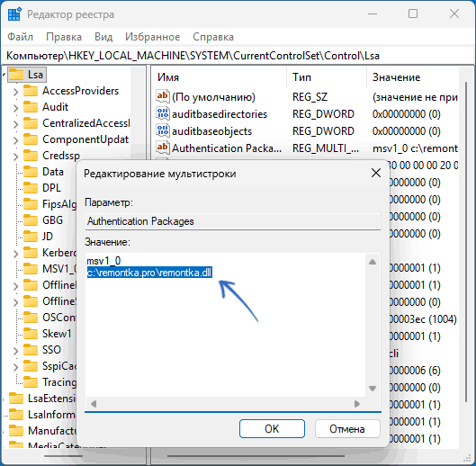Select the ComponentUpdat tree item
This screenshot has height=466, width=476.
click(x=85, y=139)
